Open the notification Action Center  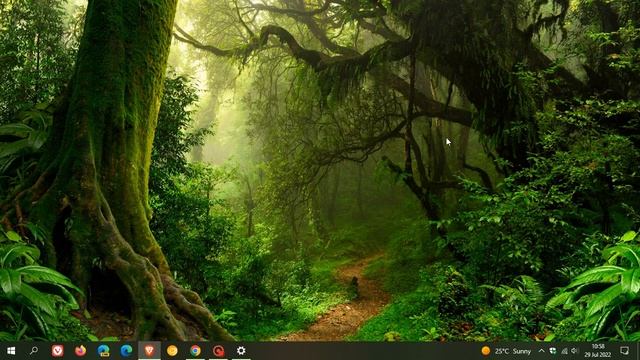[x=624, y=351]
